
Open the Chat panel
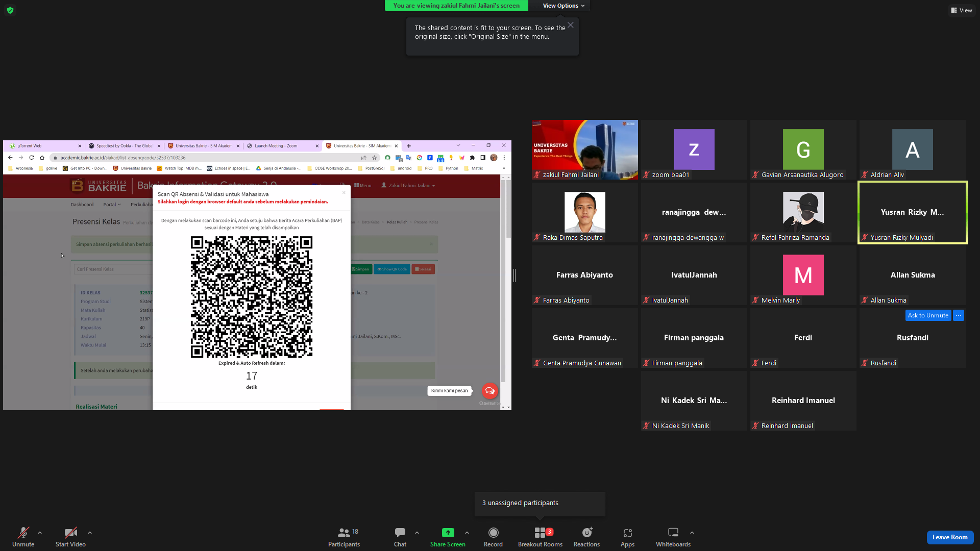click(x=400, y=537)
